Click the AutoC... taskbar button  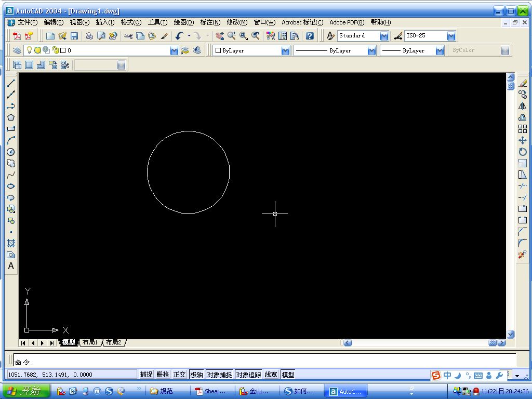345,391
